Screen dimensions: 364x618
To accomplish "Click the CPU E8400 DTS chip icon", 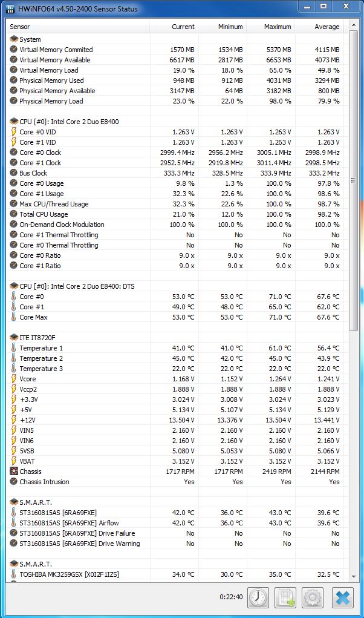I will click(x=14, y=286).
